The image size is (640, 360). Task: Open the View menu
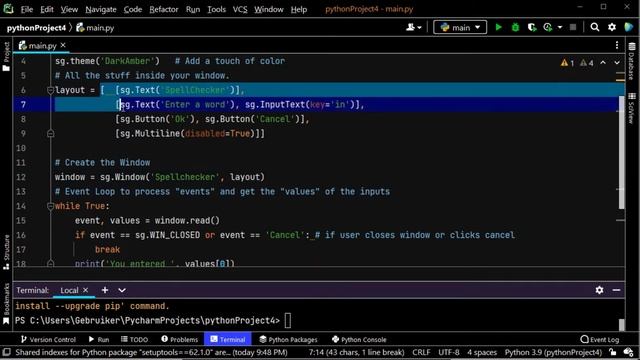69,9
